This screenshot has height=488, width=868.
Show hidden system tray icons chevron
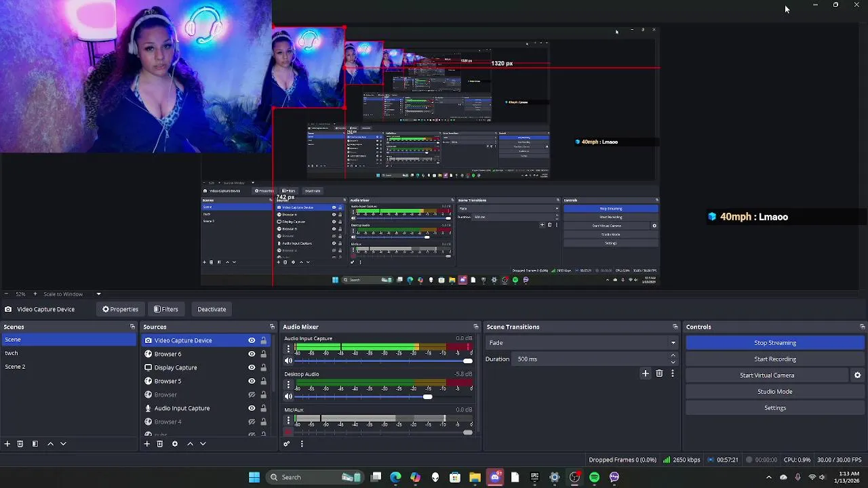(x=768, y=477)
